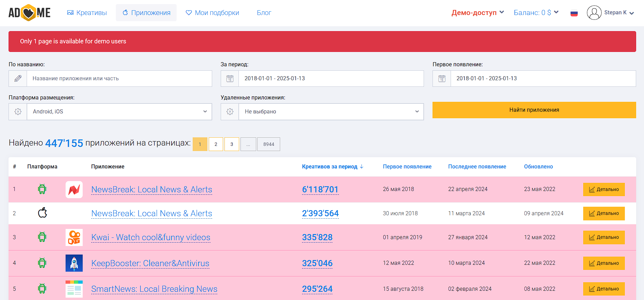644x300 pixels.
Task: Open creatives count 2'393'564
Action: coord(320,214)
